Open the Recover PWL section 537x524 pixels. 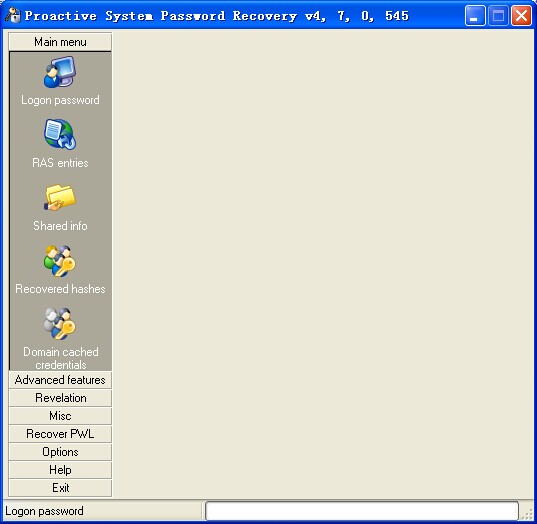tap(60, 434)
